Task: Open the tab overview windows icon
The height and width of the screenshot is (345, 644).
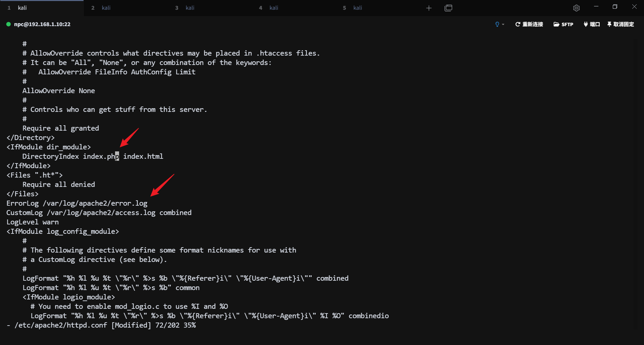Action: (x=448, y=8)
